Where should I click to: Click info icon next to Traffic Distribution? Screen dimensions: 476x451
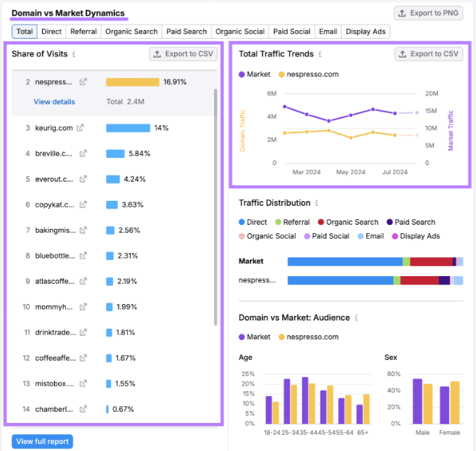[x=317, y=203]
